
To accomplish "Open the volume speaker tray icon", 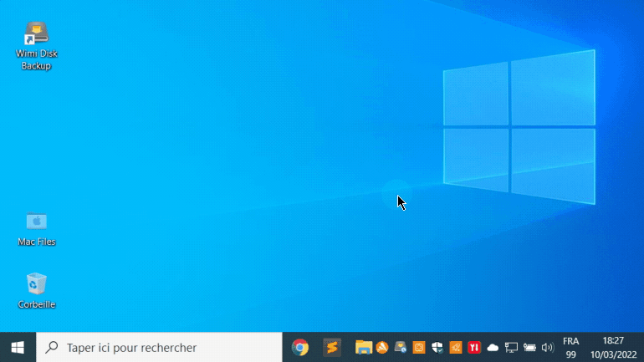I will pos(548,348).
